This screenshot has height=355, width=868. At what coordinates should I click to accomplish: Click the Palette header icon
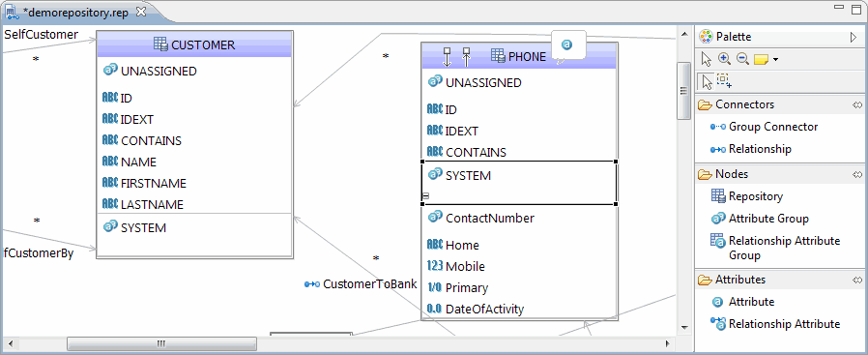tap(706, 37)
